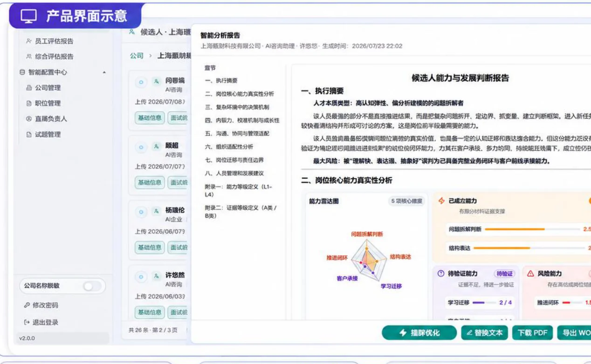Click the candidate icon in the 候选人 header

point(132,32)
